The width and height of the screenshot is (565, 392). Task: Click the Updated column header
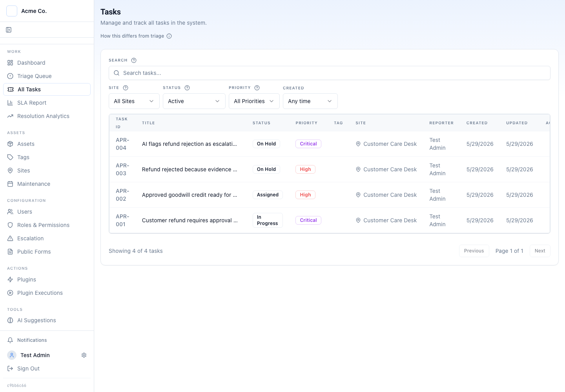(x=517, y=123)
